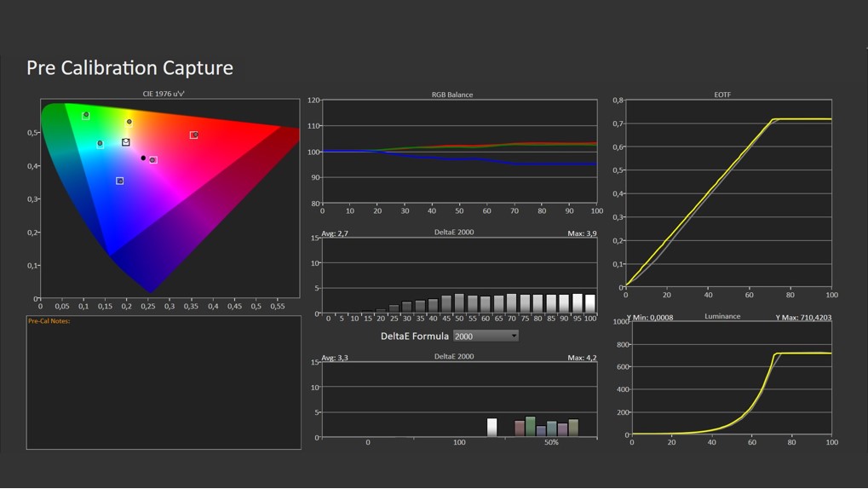The height and width of the screenshot is (489, 868).
Task: Click the solid black measured point on CIE chart
Action: coord(143,158)
